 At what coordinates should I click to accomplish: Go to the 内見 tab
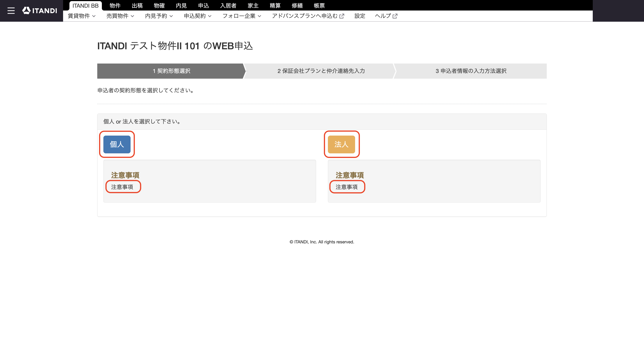tap(181, 5)
